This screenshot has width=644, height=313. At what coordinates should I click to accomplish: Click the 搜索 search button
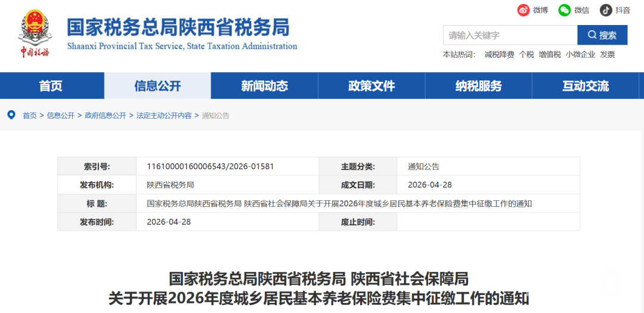(x=602, y=35)
